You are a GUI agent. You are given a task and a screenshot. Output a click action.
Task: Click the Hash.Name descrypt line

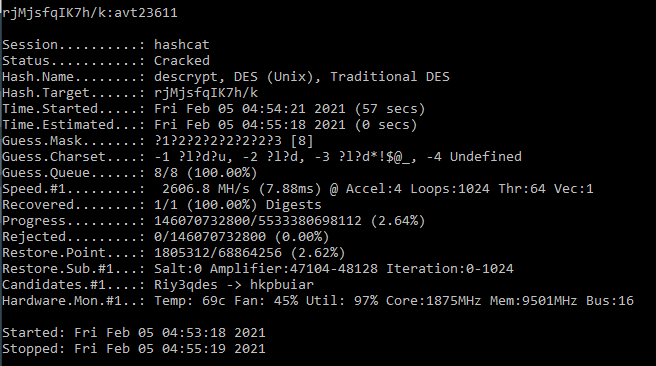pyautogui.click(x=226, y=77)
